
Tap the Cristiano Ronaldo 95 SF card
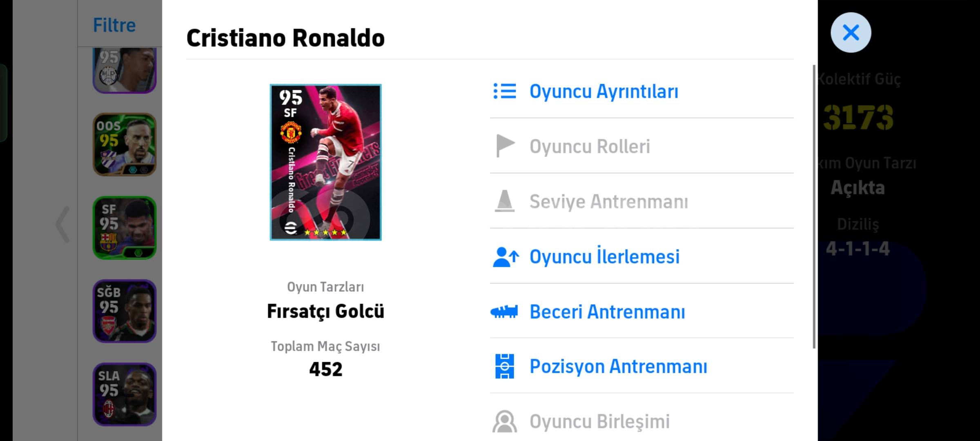point(325,162)
